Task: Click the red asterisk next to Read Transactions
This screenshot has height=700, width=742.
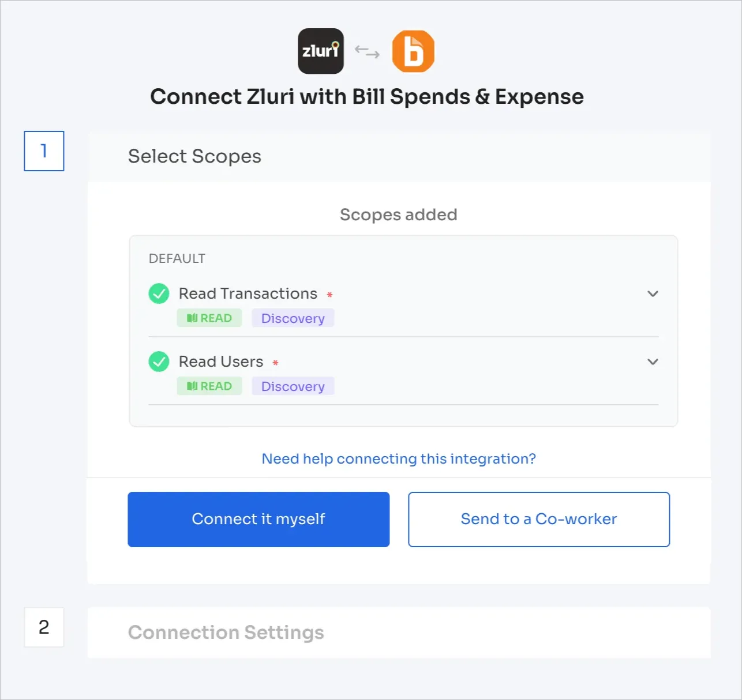Action: tap(329, 295)
